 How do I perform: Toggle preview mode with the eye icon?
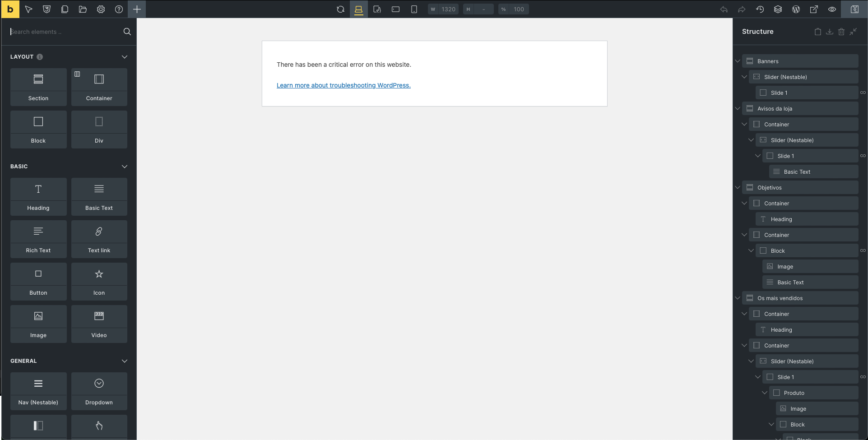click(x=832, y=9)
